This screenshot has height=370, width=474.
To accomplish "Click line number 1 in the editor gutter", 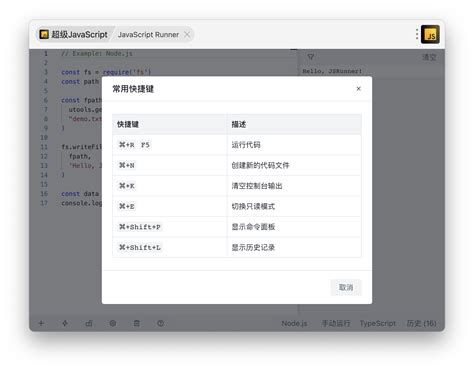I will tap(46, 53).
